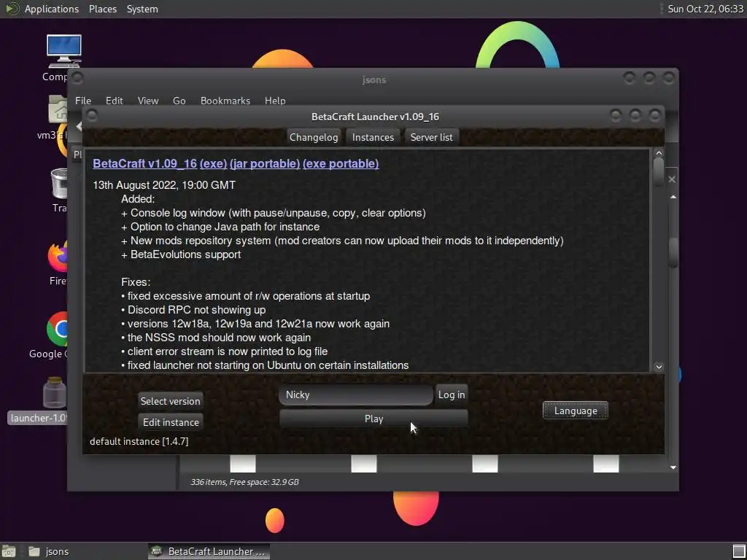Click the BetaCraft Launcher taskbar button
Viewport: 747px width, 560px height.
point(209,551)
